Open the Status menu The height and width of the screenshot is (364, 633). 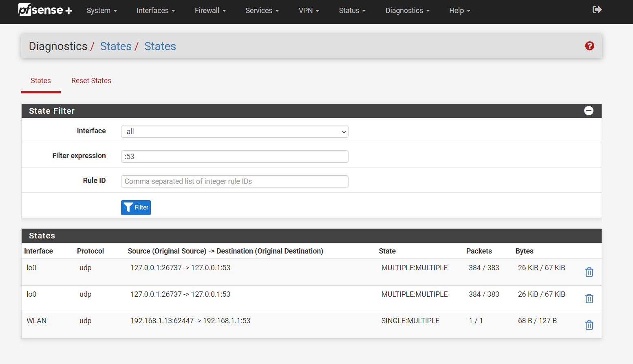tap(352, 11)
